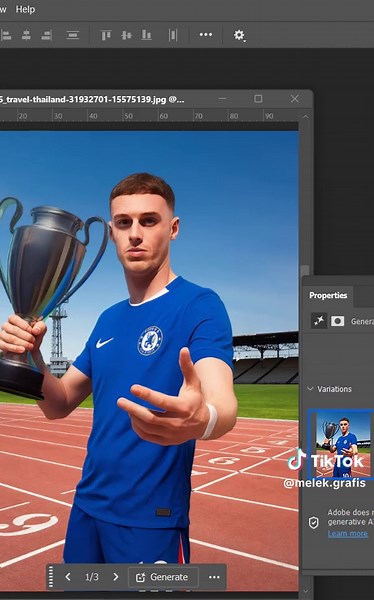
Task: Click the 1/3 variation counter
Action: pyautogui.click(x=91, y=577)
